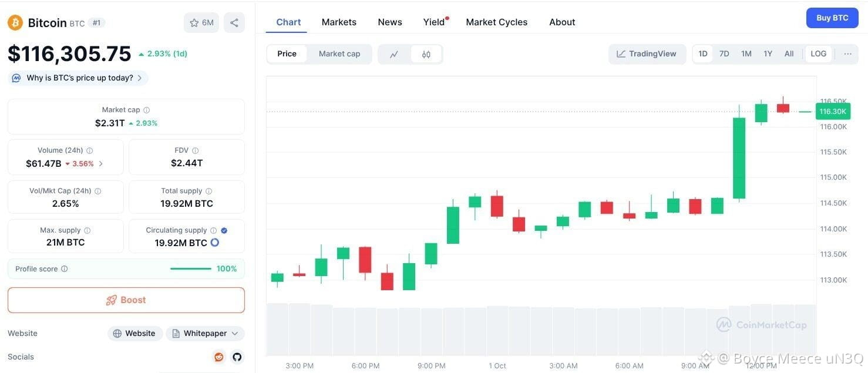Click the Boost button
This screenshot has width=868, height=373.
126,300
